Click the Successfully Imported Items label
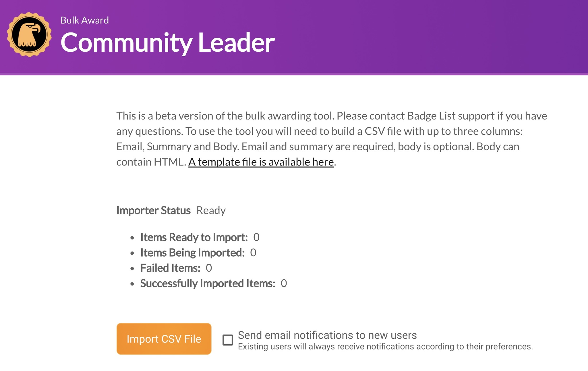Viewport: 588px width, 371px height. pos(208,283)
